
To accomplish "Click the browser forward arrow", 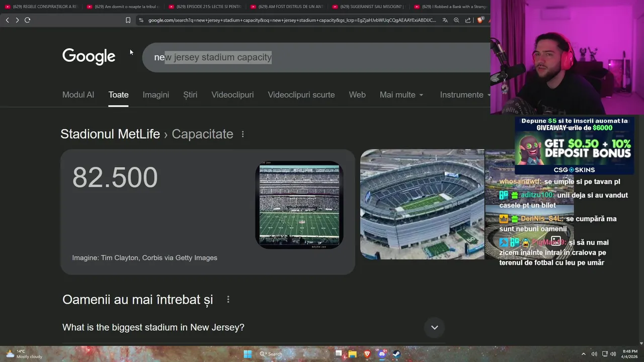I will tap(17, 20).
